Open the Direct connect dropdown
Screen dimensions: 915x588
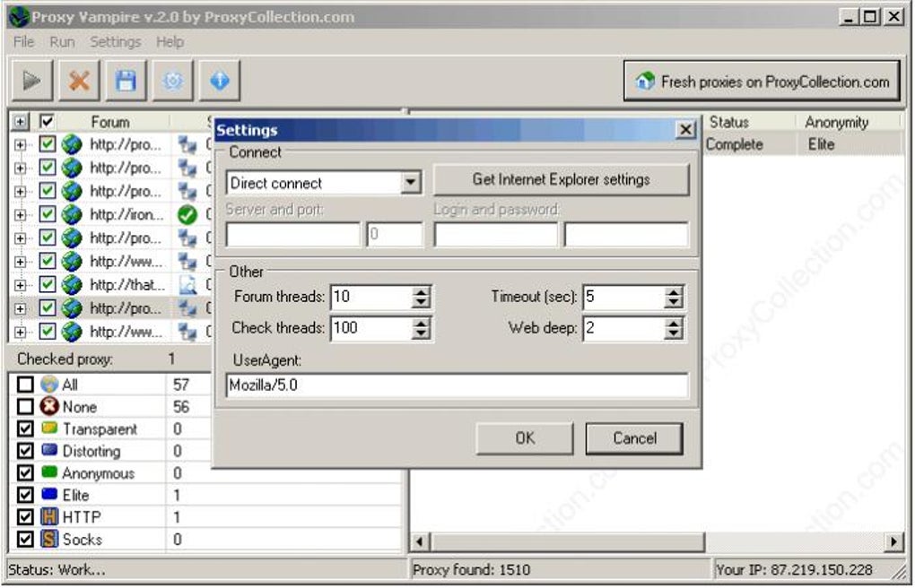(411, 183)
